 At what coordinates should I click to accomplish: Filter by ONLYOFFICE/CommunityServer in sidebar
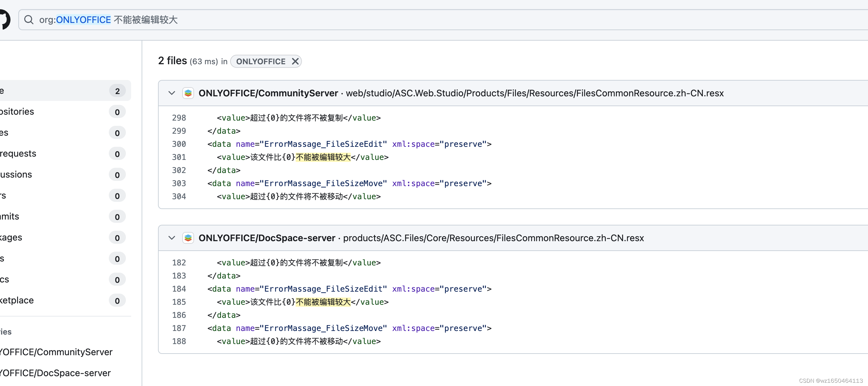(56, 352)
